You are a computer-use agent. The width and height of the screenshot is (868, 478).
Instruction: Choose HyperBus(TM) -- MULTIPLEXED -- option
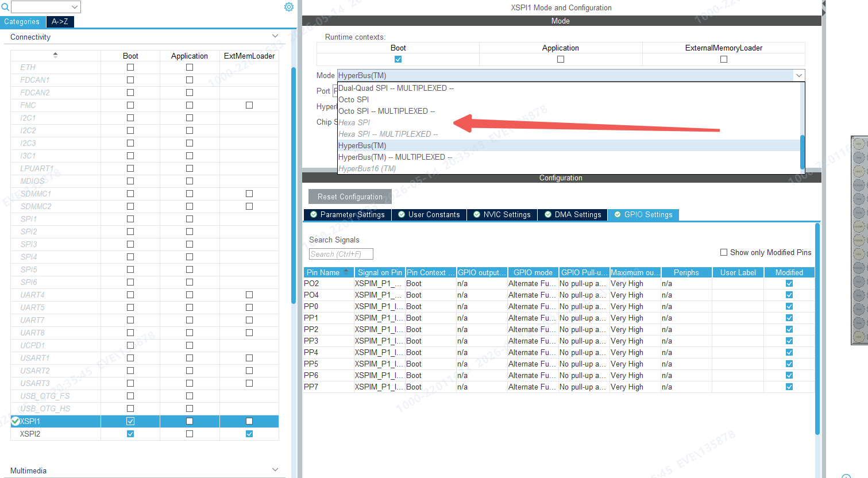coord(395,157)
